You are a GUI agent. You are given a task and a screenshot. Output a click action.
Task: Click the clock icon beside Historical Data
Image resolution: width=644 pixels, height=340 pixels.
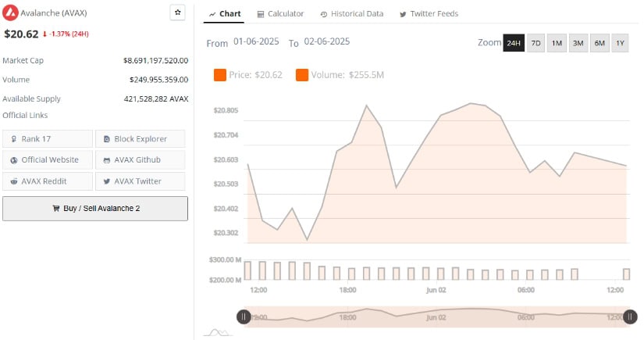[x=324, y=14]
